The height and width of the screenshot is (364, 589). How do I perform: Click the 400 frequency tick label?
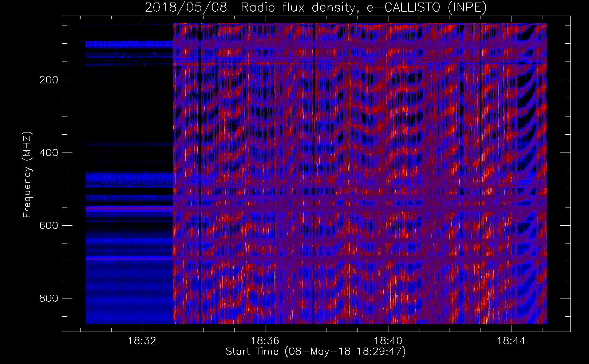click(x=48, y=153)
